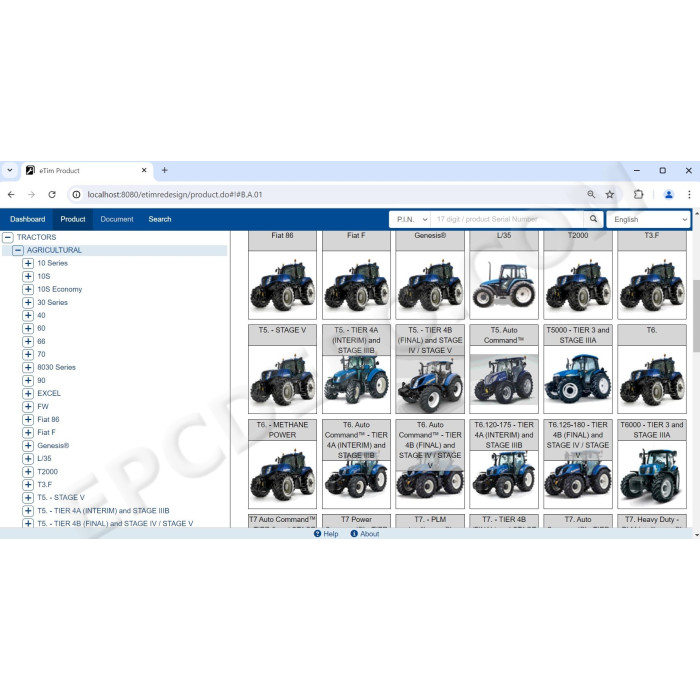The width and height of the screenshot is (700, 700).
Task: Click the Help link in footer
Action: (x=331, y=533)
